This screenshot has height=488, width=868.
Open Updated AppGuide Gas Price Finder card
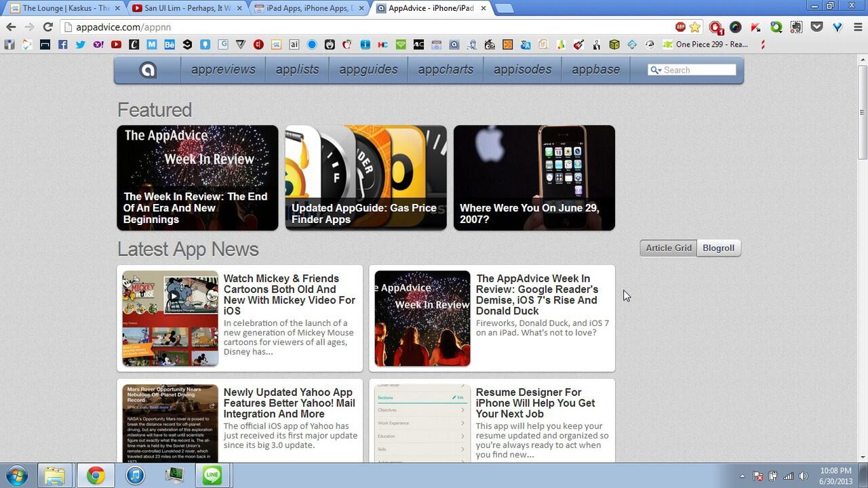pos(366,178)
